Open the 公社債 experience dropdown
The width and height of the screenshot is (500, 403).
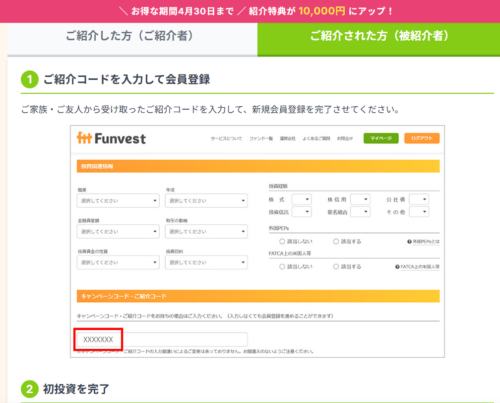419,199
